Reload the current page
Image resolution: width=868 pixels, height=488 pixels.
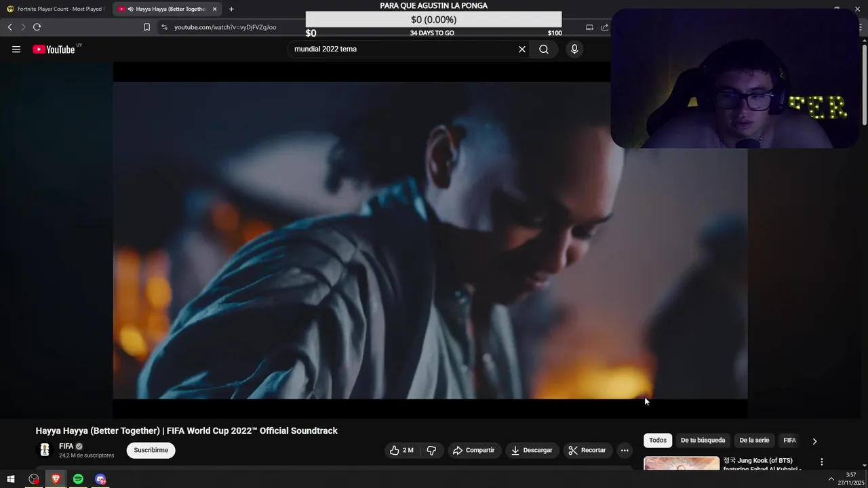pyautogui.click(x=37, y=27)
